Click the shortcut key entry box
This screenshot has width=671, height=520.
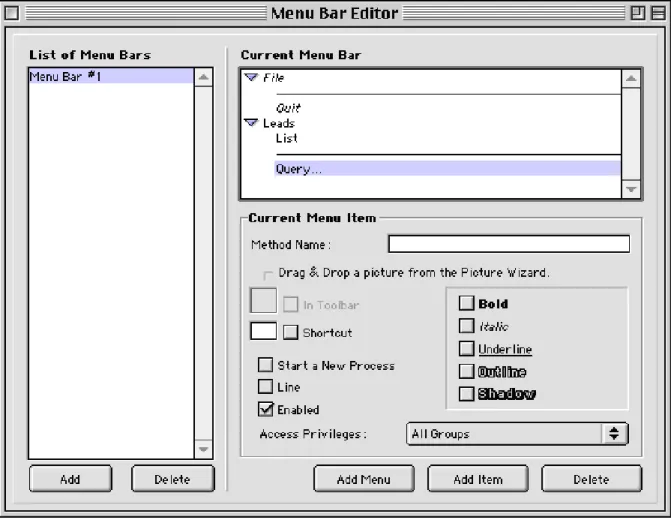tap(263, 331)
